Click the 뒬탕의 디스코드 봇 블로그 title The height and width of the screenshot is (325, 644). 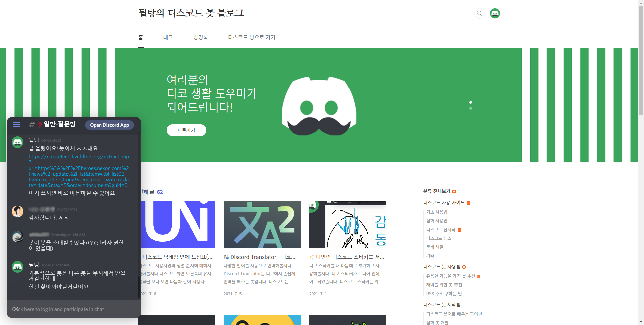[191, 13]
